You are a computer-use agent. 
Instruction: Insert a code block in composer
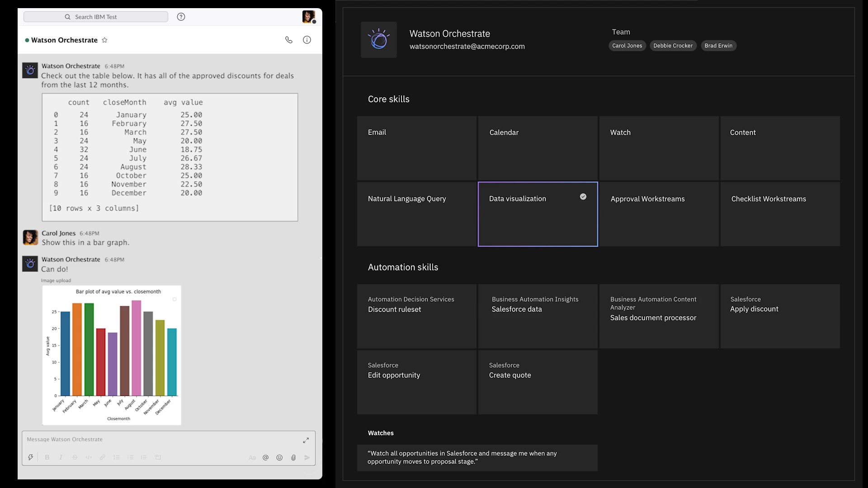coord(158,457)
